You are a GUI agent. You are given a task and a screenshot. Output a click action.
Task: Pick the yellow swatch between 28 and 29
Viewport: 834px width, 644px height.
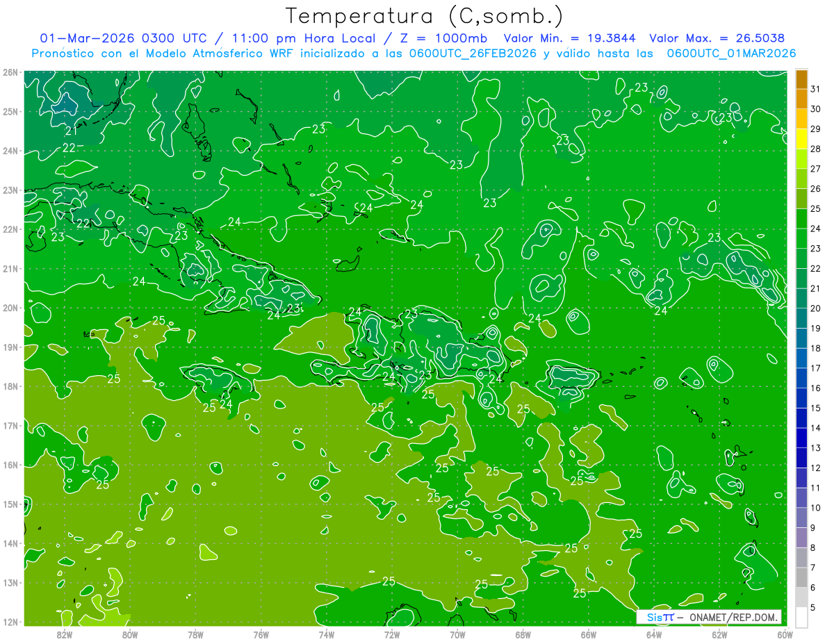click(801, 139)
